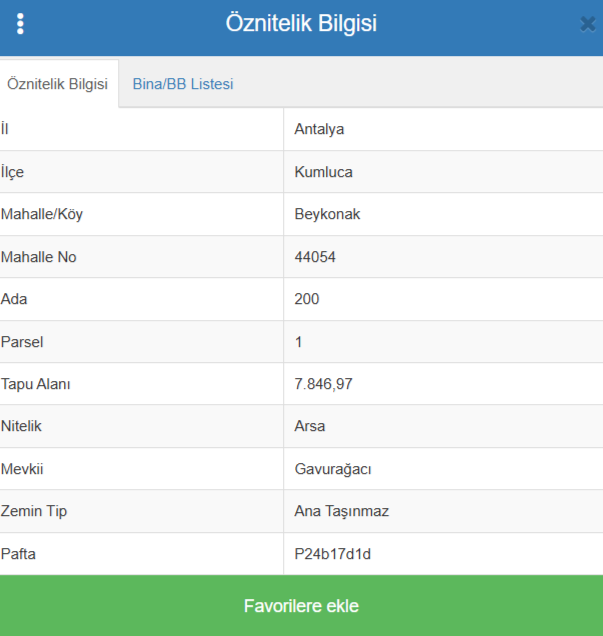Click the Tapu Alanı row label
Viewport: 603px width, 636px height.
coord(36,384)
